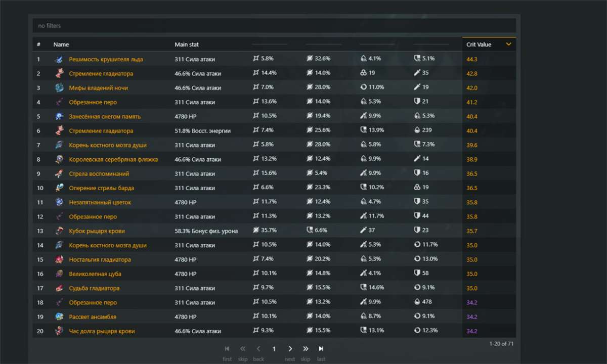Image resolution: width=607 pixels, height=364 pixels.
Task: Open Занесённая снегом память artifact link
Action: click(x=105, y=116)
